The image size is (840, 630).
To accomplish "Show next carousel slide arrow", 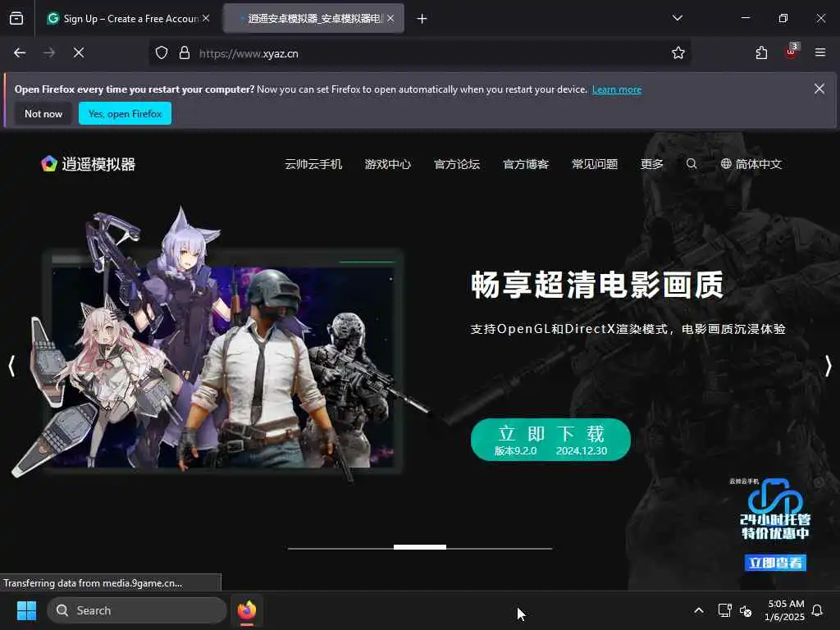I will point(829,366).
